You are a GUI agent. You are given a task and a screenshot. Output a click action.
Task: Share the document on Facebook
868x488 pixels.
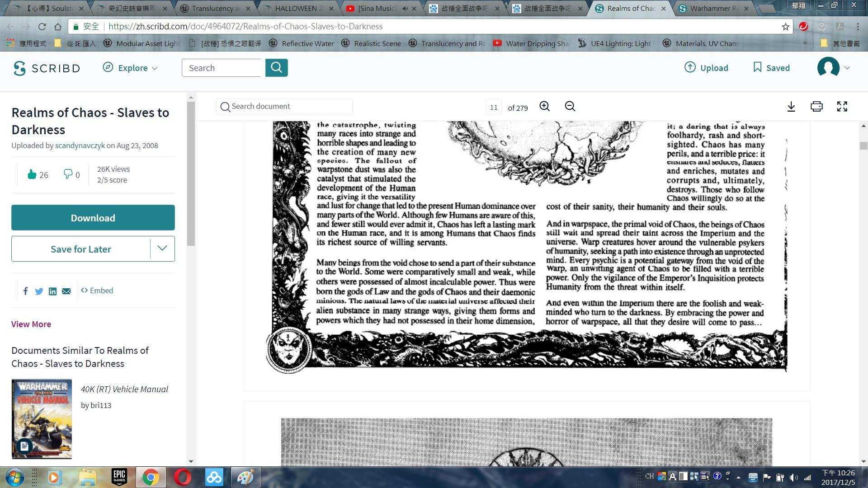pyautogui.click(x=26, y=291)
